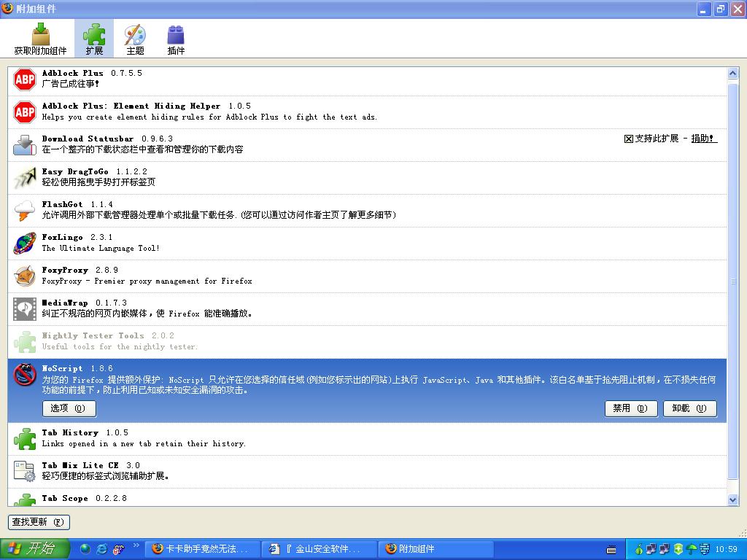Click the green shield tray icon
This screenshot has height=560, width=747.
click(x=678, y=549)
